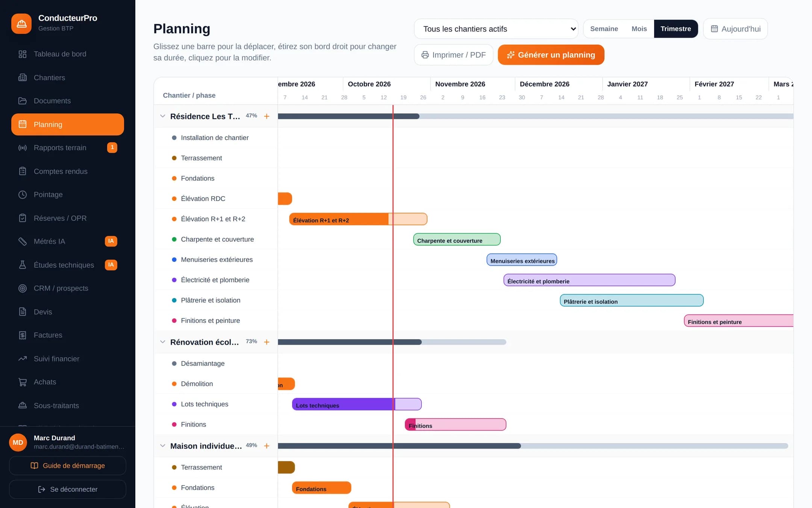Switch to Semaine view
The width and height of the screenshot is (812, 508).
[604, 29]
